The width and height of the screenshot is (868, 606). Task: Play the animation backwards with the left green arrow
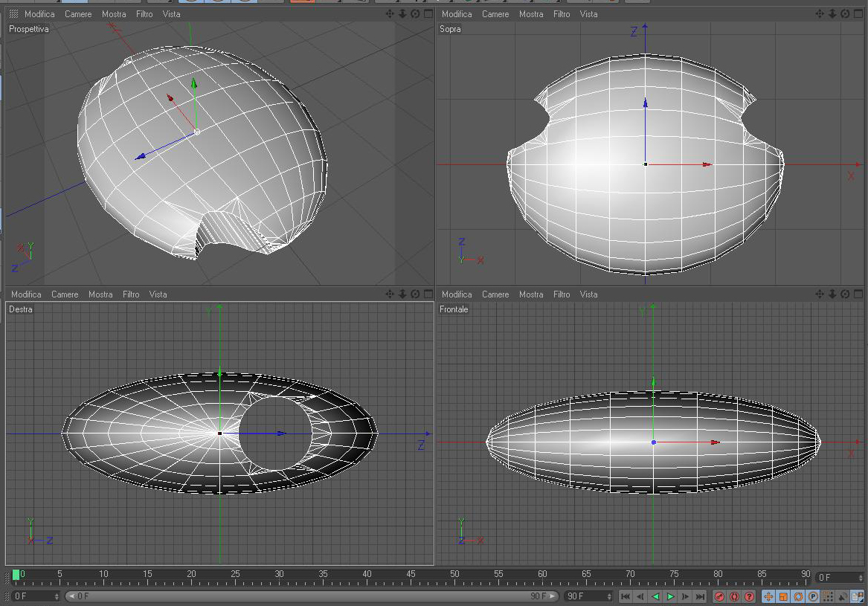pyautogui.click(x=655, y=596)
